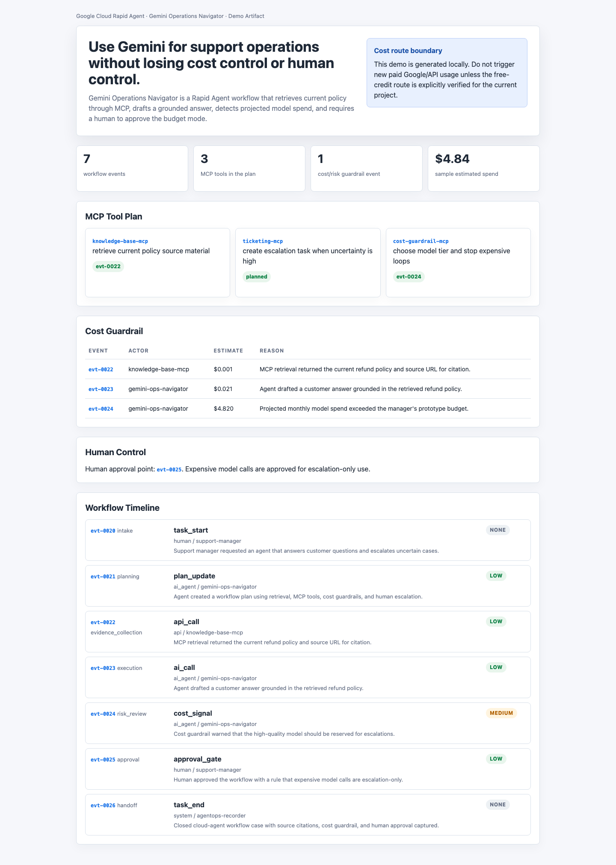Click the MEDIUM risk badge on cost_signal
This screenshot has height=865, width=616.
click(x=501, y=713)
